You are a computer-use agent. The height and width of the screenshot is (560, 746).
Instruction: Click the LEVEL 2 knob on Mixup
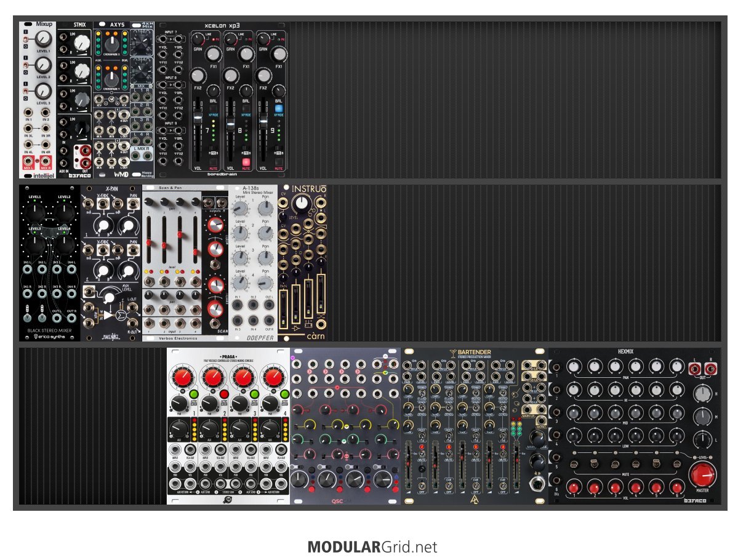coord(43,65)
